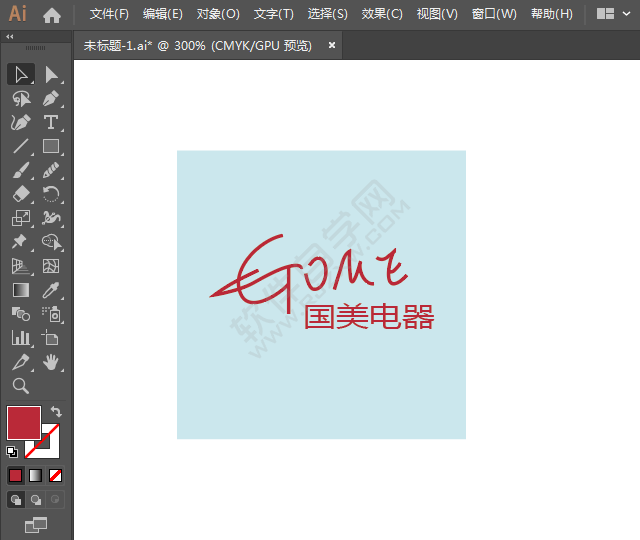Open the 窗口(W) menu
Screen dimensions: 640x540
[x=494, y=14]
